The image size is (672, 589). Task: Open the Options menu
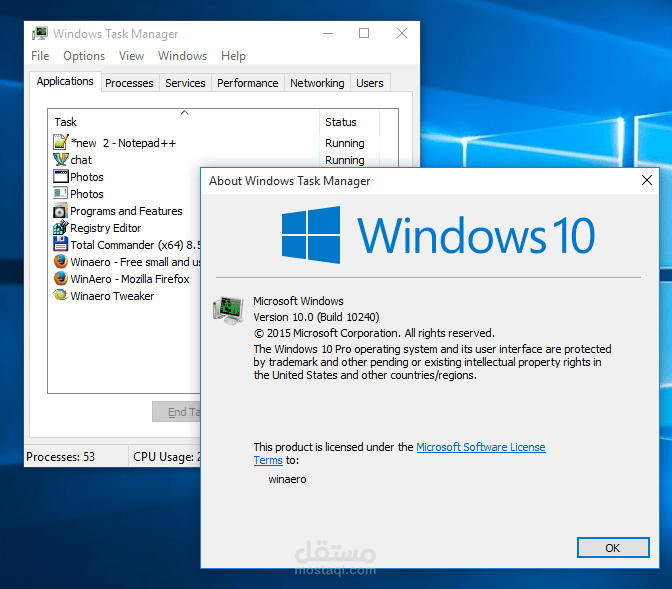tap(84, 56)
